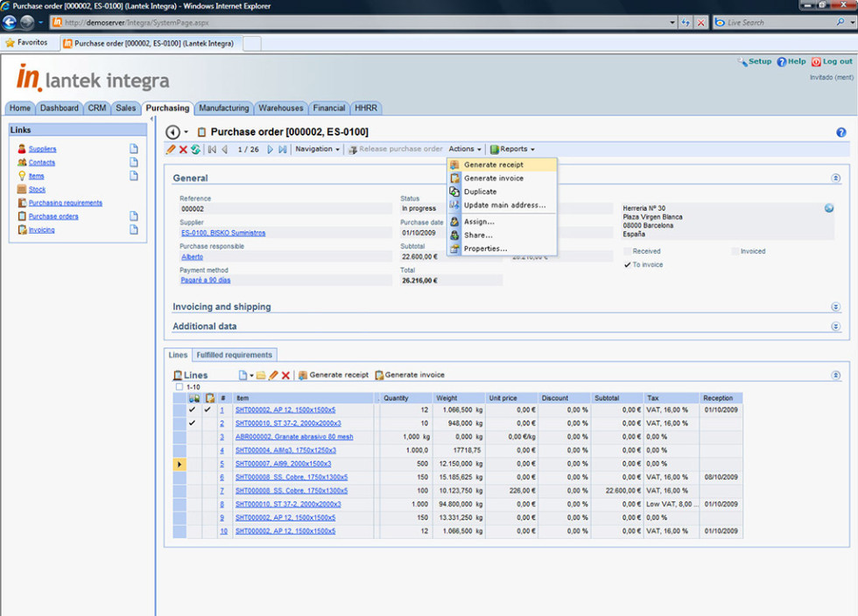This screenshot has height=616, width=858.
Task: Open the blue help icon at the title's right
Action: coord(841,132)
